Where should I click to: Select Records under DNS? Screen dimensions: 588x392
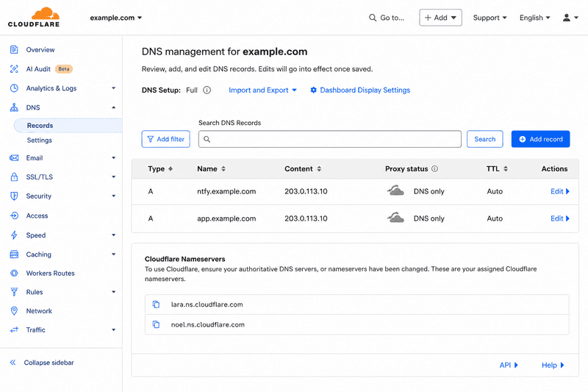click(68, 125)
